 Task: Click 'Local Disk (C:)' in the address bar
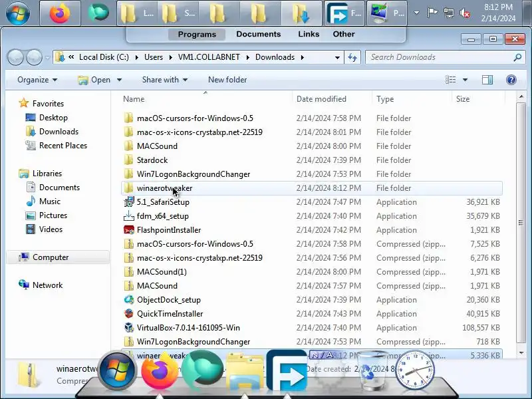pos(104,57)
